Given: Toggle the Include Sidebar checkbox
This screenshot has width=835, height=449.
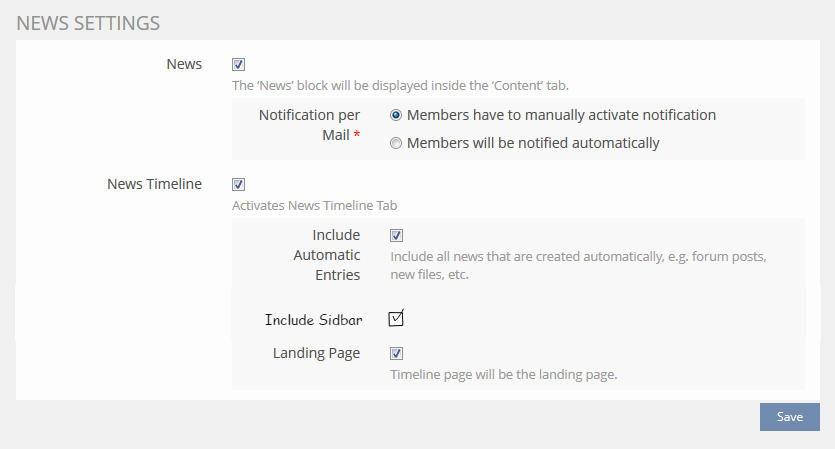Looking at the screenshot, I should (x=396, y=319).
